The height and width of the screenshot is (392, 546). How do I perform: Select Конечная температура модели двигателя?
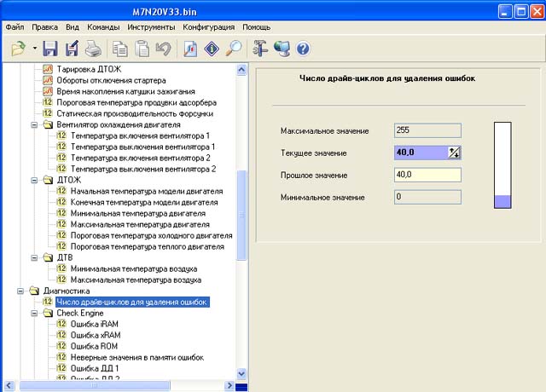pyautogui.click(x=144, y=202)
